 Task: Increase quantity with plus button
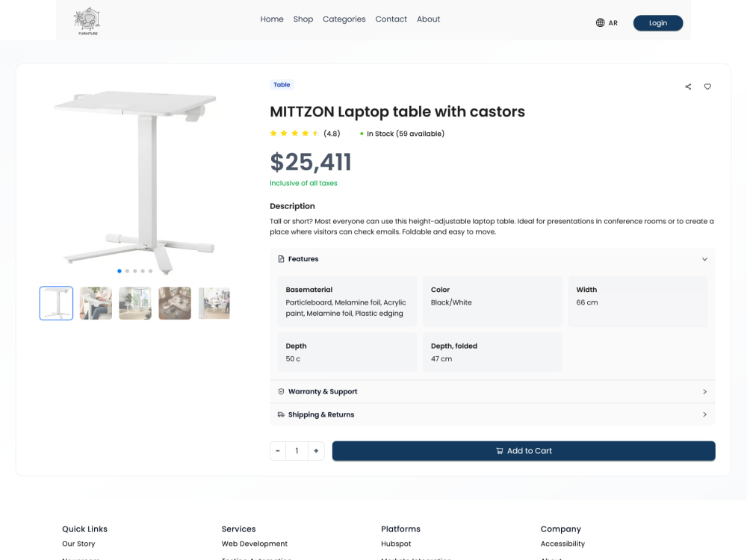[316, 451]
